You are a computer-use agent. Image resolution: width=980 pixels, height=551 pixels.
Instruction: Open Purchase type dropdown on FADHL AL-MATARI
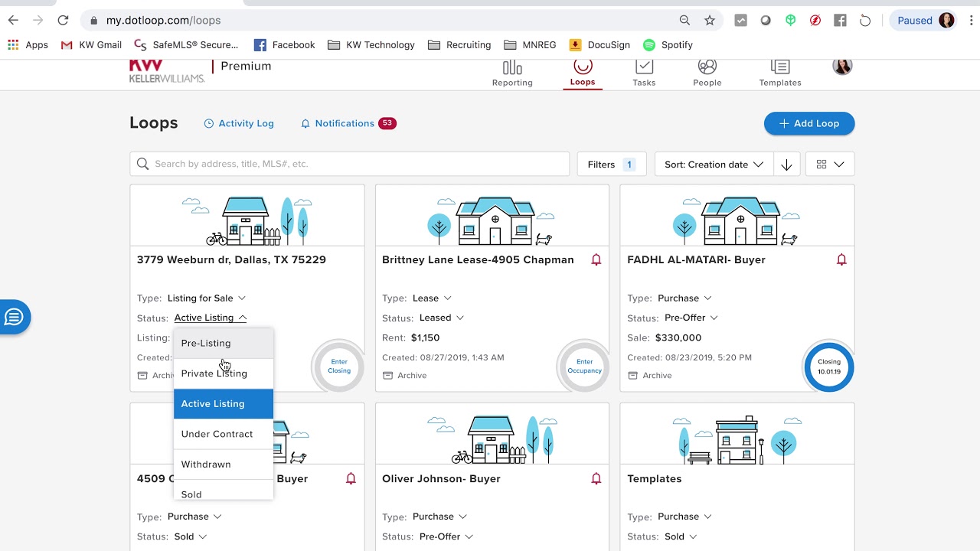click(x=684, y=298)
